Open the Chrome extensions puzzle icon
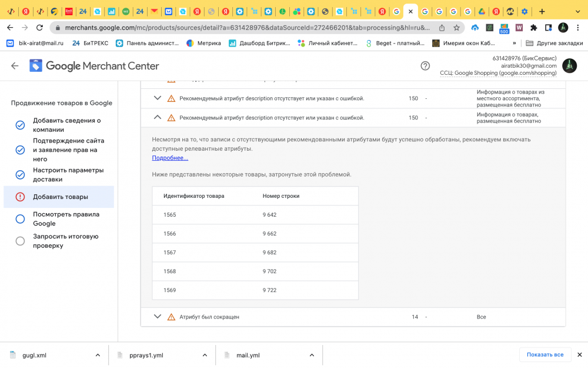The height and width of the screenshot is (368, 588). pos(533,28)
